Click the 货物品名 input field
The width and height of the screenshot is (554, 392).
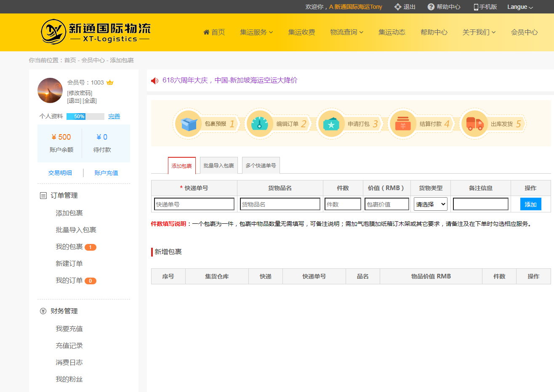[280, 204]
